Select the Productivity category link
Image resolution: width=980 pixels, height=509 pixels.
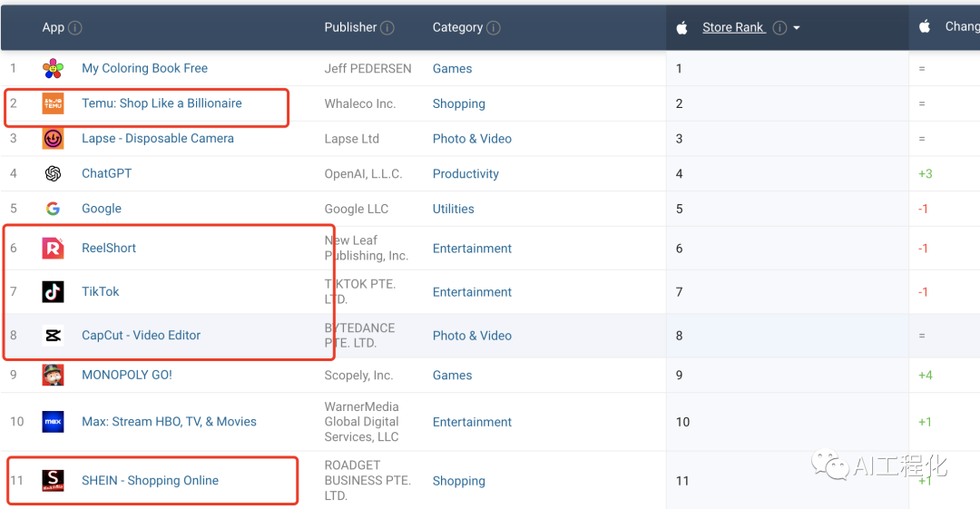click(x=465, y=174)
